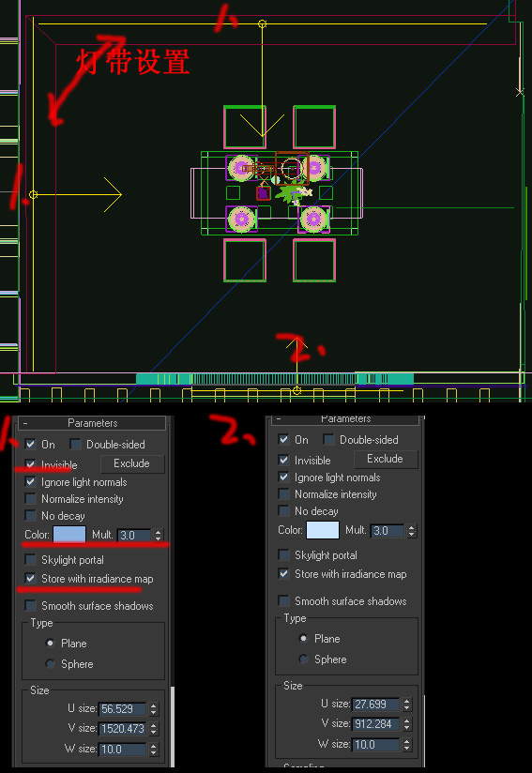The height and width of the screenshot is (773, 532).
Task: Click spinner next to V size 1520.473
Action: pyautogui.click(x=153, y=728)
